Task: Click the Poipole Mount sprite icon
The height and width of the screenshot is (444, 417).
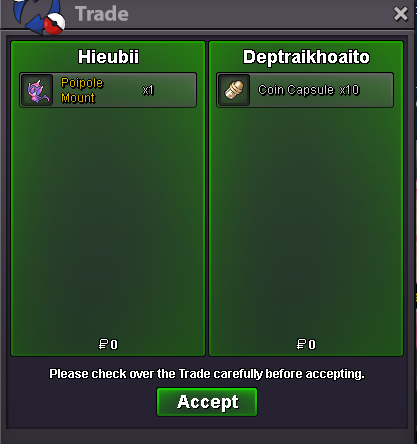Action: pos(37,90)
